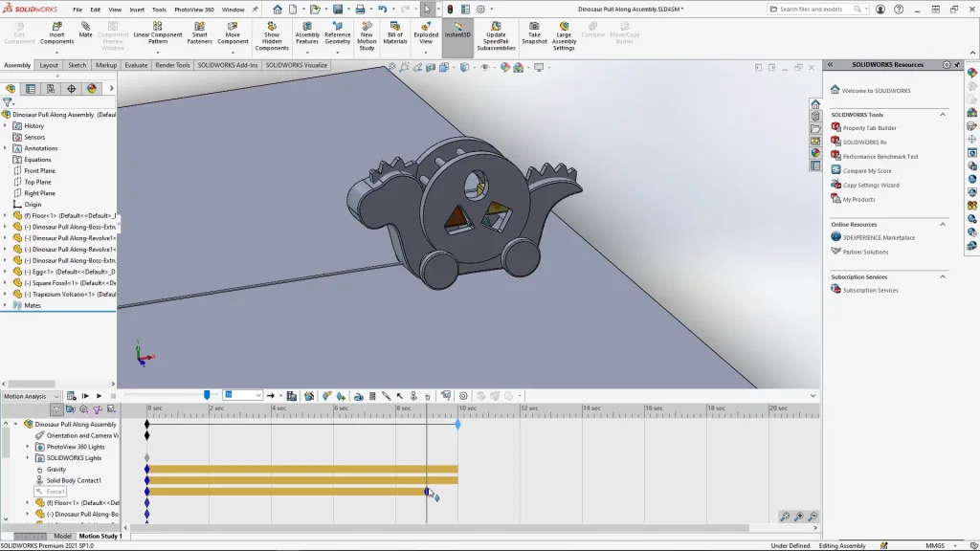The width and height of the screenshot is (980, 551).
Task: Switch to the Evaluate tab
Action: (x=136, y=65)
